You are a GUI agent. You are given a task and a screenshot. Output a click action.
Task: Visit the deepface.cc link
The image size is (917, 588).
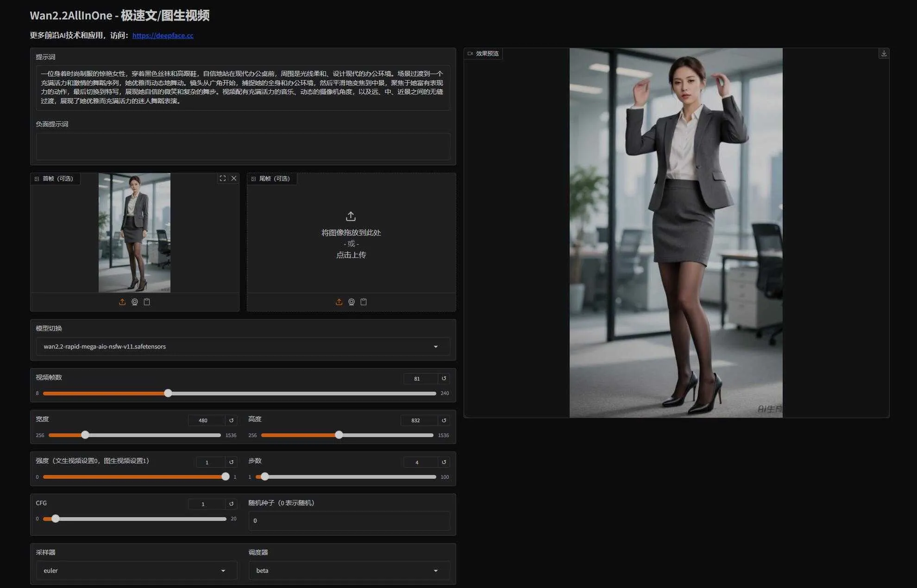163,35
